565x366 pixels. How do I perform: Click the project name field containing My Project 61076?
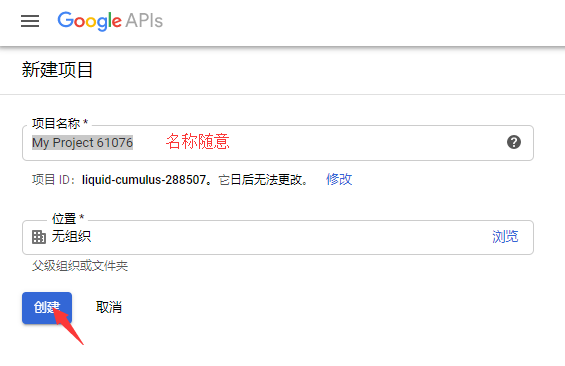click(278, 143)
